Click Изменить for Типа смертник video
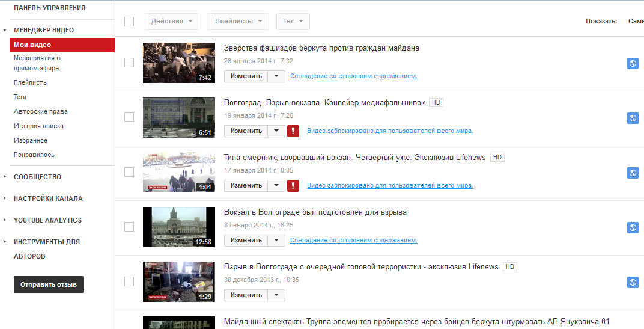 tap(246, 185)
